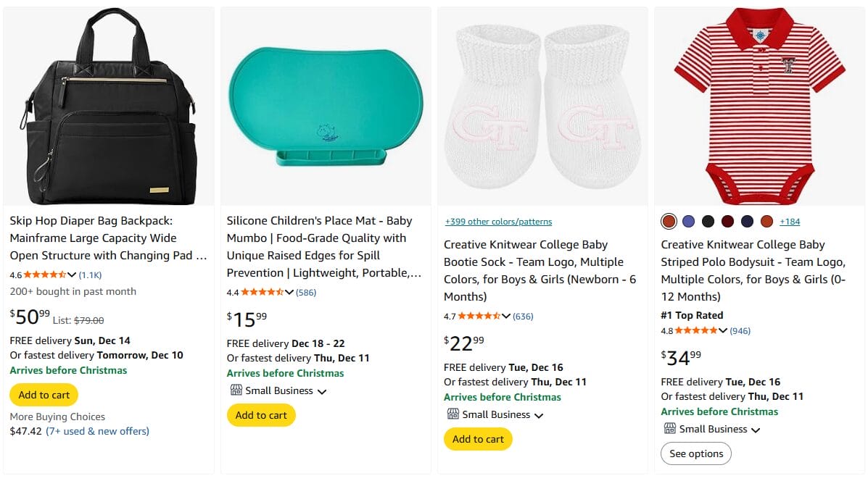Select the navy color swatch on polo bodysuit
Image resolution: width=868 pixels, height=481 pixels.
[747, 220]
